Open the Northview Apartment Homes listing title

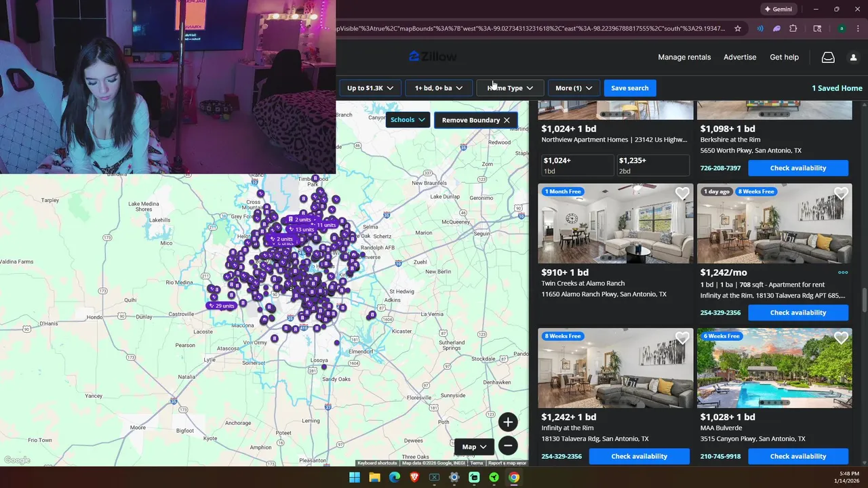pyautogui.click(x=614, y=140)
